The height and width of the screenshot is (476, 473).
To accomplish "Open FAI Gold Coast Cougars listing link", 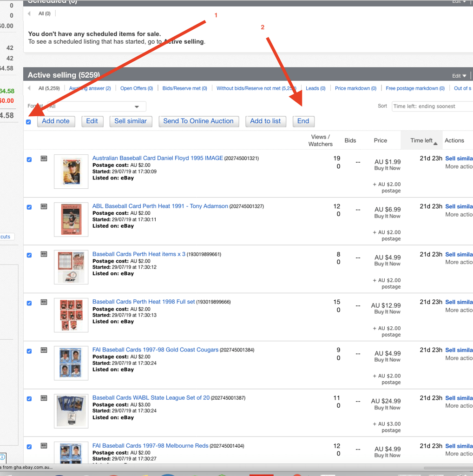I will (x=155, y=350).
